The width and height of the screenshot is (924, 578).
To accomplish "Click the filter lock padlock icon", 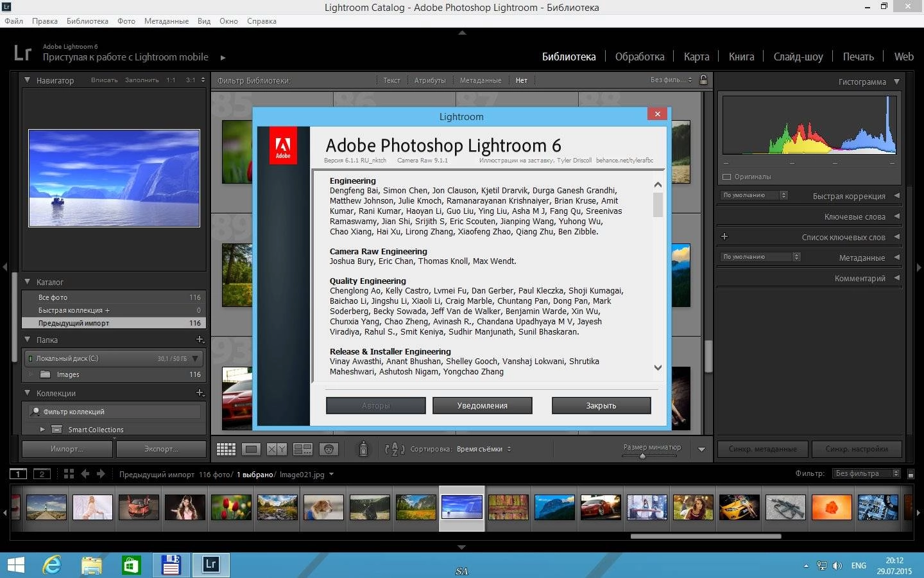I will pos(703,80).
